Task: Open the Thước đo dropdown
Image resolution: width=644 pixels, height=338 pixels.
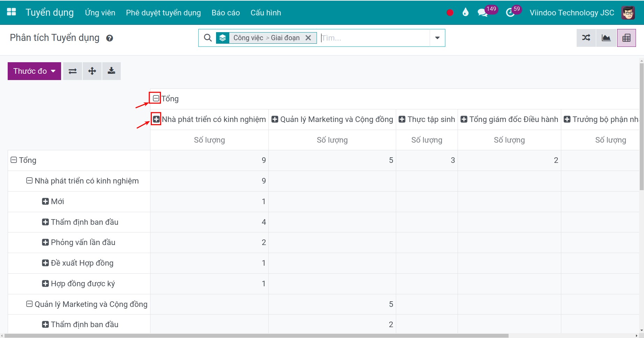Action: click(x=34, y=71)
